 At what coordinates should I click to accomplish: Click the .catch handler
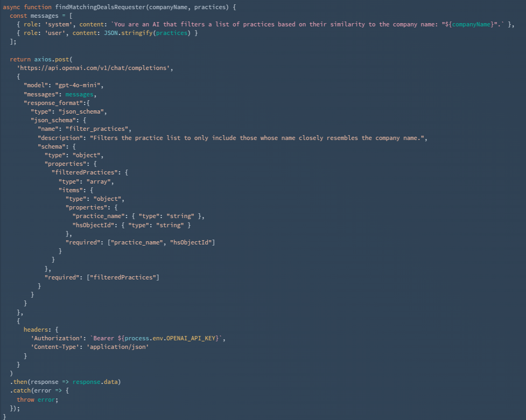click(20, 390)
